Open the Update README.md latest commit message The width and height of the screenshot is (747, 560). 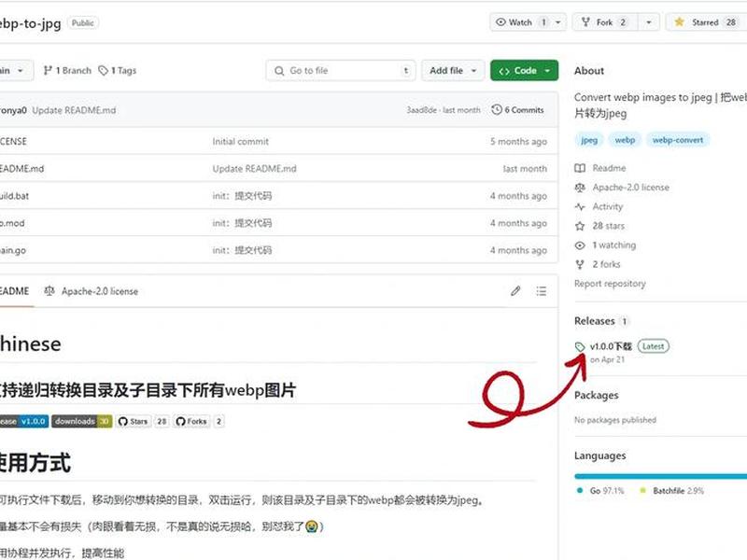[74, 110]
